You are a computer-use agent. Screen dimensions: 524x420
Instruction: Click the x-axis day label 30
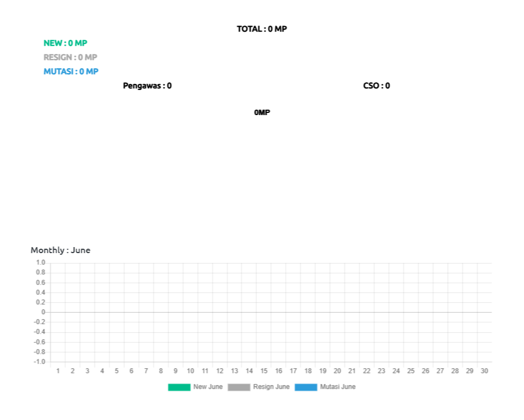pyautogui.click(x=485, y=371)
